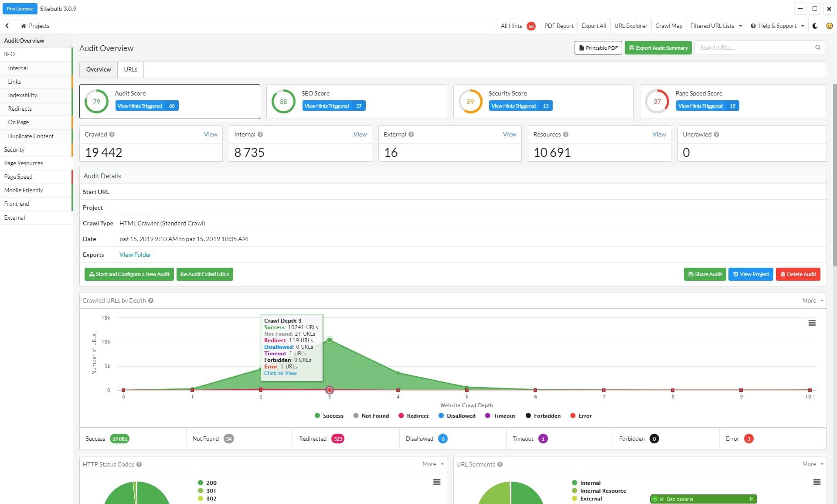837x504 pixels.
Task: Click the All Hints 68 badge
Action: pos(531,26)
